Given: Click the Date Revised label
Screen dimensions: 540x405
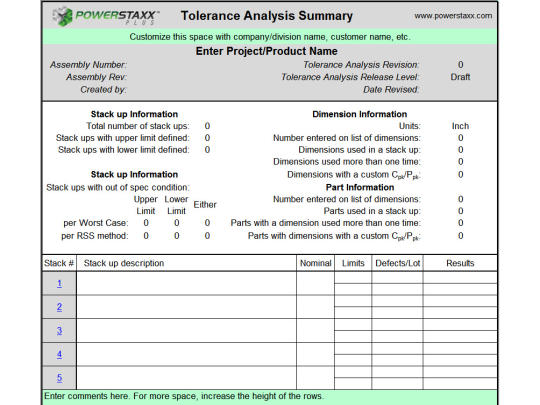Looking at the screenshot, I should 391,90.
